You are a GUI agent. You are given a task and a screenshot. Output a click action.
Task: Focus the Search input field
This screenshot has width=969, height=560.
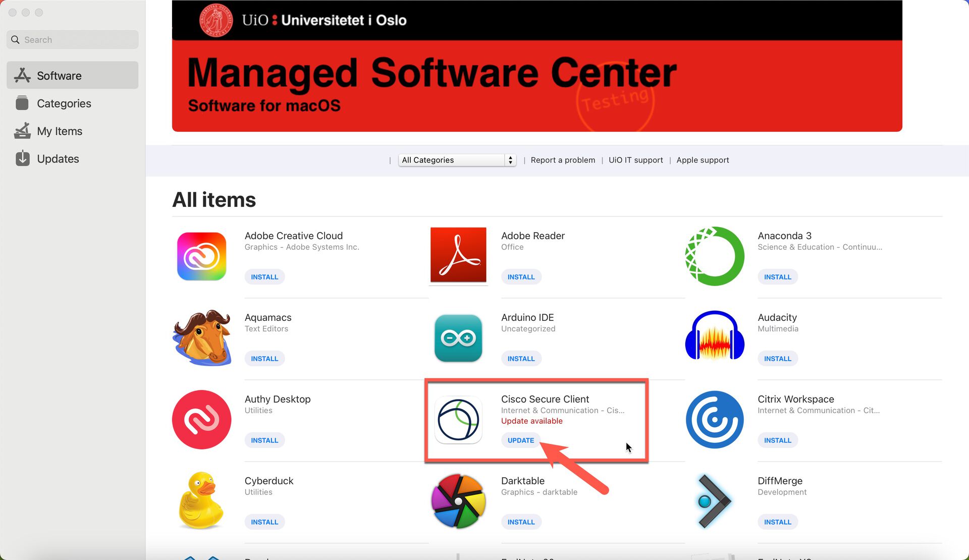click(x=72, y=40)
